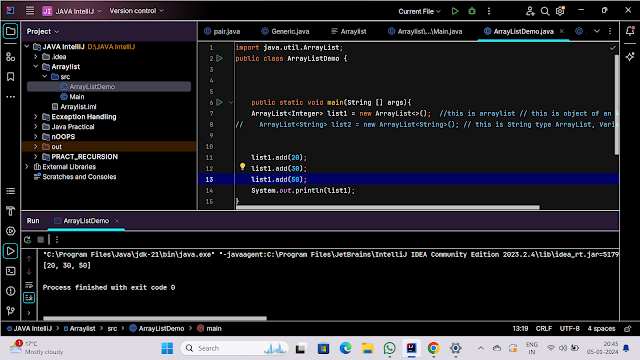Screen dimensions: 640x360
Task: Click line separator CRLF in status bar
Action: point(544,329)
